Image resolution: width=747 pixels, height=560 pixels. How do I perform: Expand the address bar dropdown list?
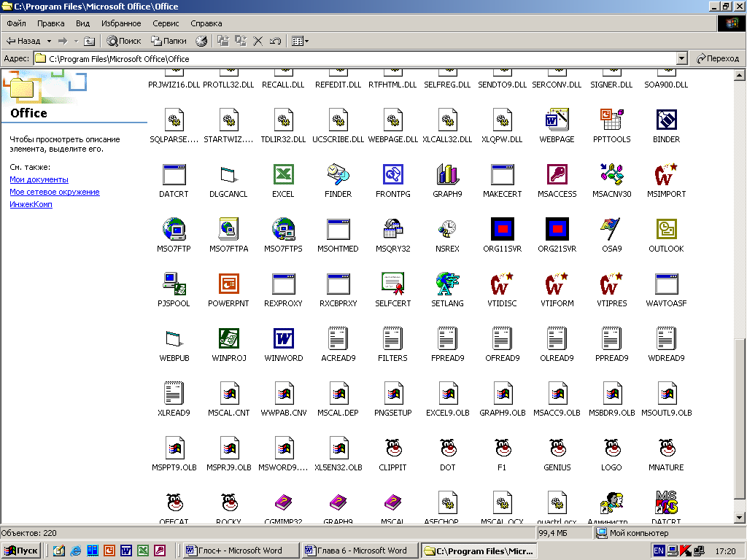point(682,58)
